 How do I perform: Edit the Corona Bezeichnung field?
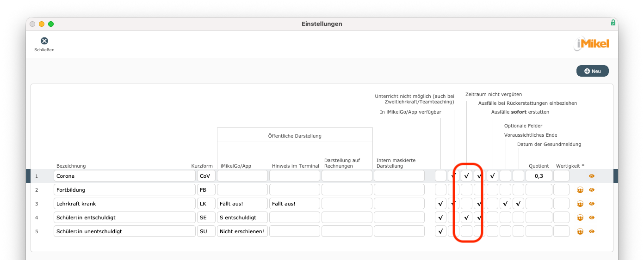124,176
